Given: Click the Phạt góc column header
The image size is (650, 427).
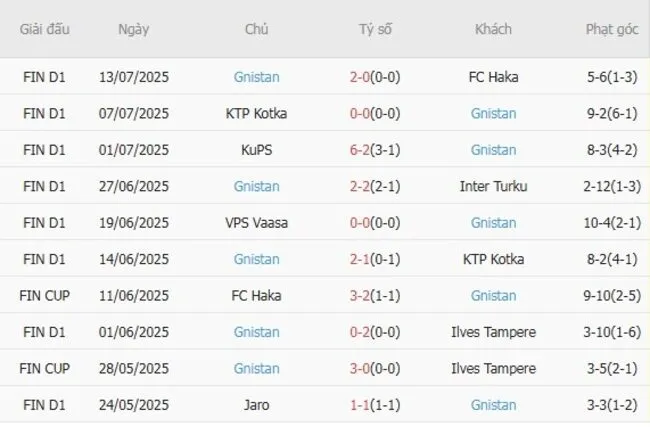Looking at the screenshot, I should coord(612,29).
